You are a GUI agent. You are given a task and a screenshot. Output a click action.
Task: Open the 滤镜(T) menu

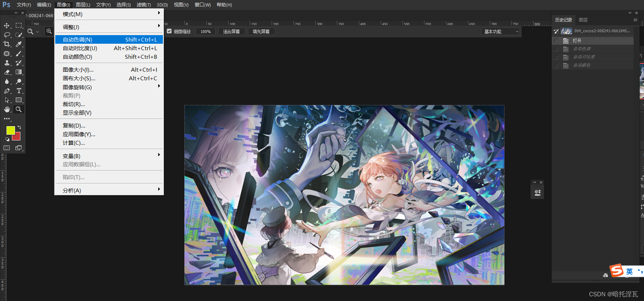(x=144, y=5)
